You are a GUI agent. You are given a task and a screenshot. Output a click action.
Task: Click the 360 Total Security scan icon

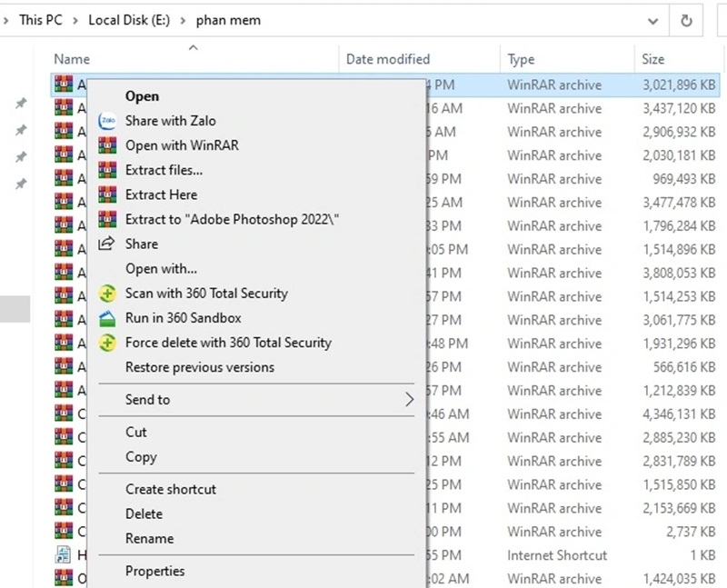pos(109,294)
